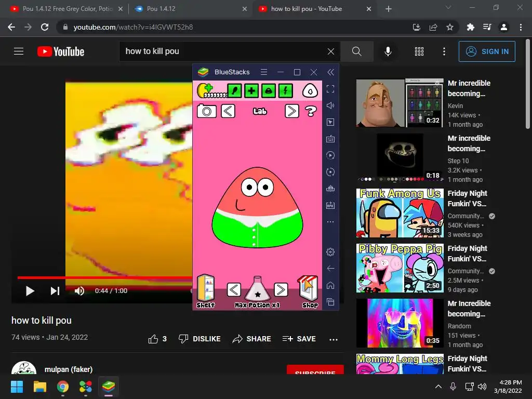Viewport: 532px width, 399px height.
Task: Tap Pou fun status icon
Action: pos(269,90)
